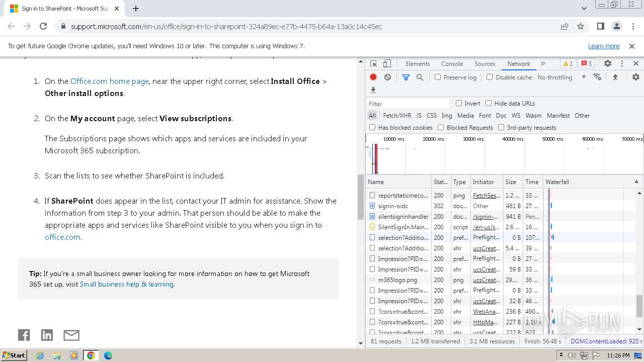
Task: Toggle Chrome side panel icon
Action: tap(601, 26)
